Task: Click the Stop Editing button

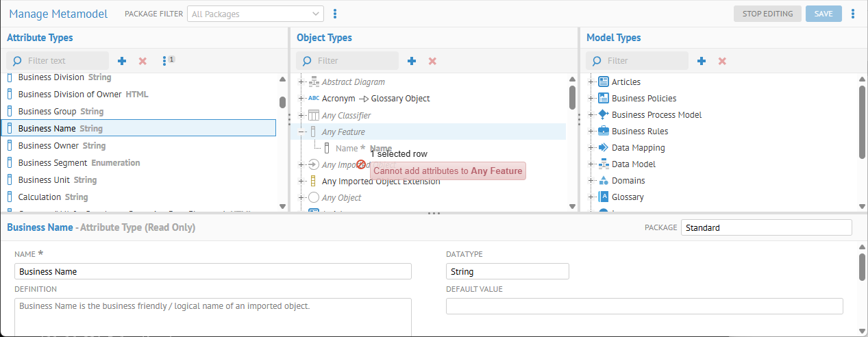Action: pos(767,14)
